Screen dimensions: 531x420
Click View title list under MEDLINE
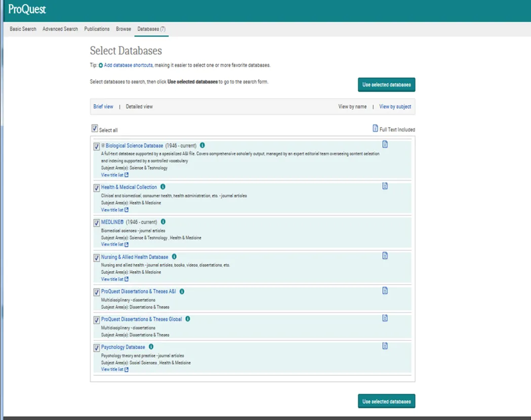[112, 244]
